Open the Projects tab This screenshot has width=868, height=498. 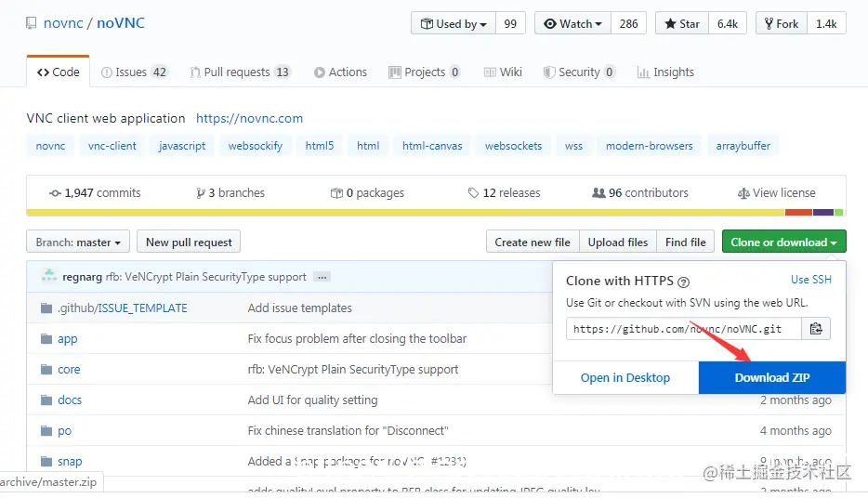pos(424,72)
